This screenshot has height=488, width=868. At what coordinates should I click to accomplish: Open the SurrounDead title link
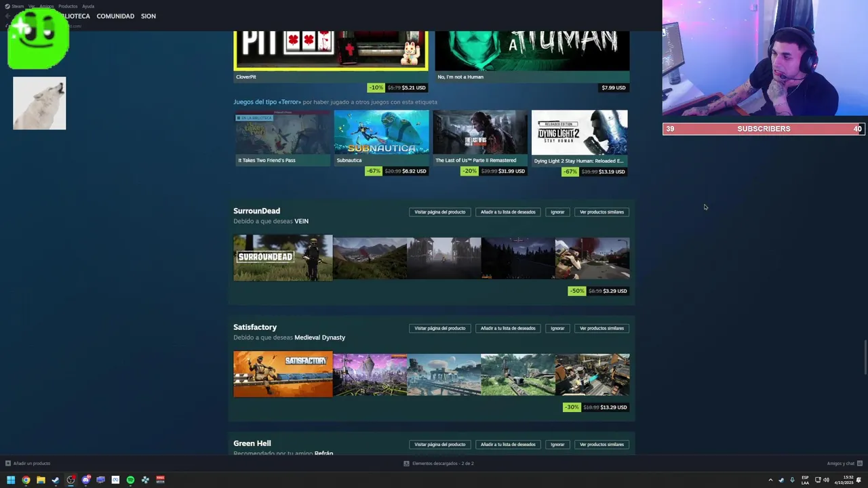pyautogui.click(x=256, y=211)
